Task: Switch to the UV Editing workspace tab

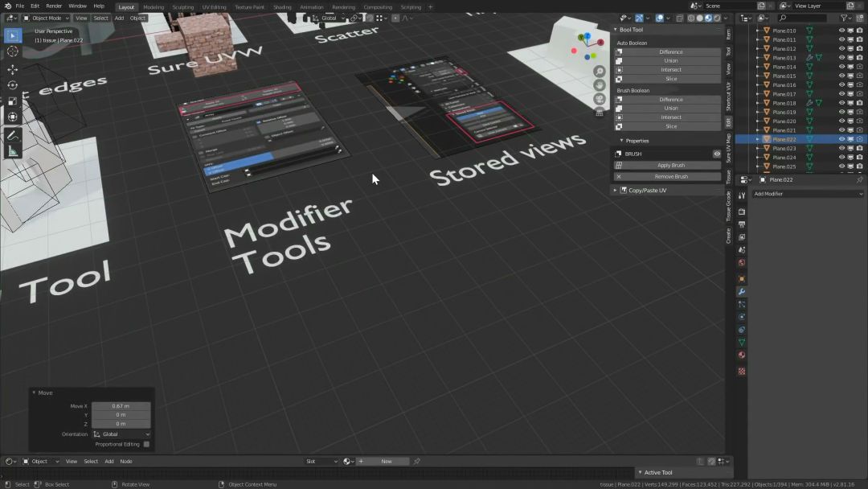Action: coord(215,7)
